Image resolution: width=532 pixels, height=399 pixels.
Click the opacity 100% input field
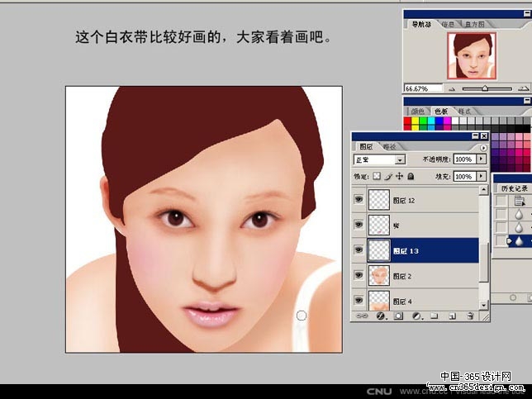coord(465,159)
